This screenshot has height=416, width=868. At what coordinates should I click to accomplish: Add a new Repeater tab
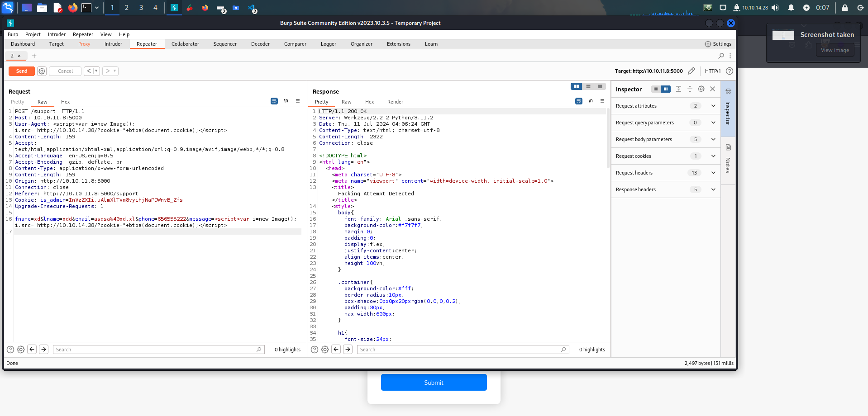coord(34,56)
